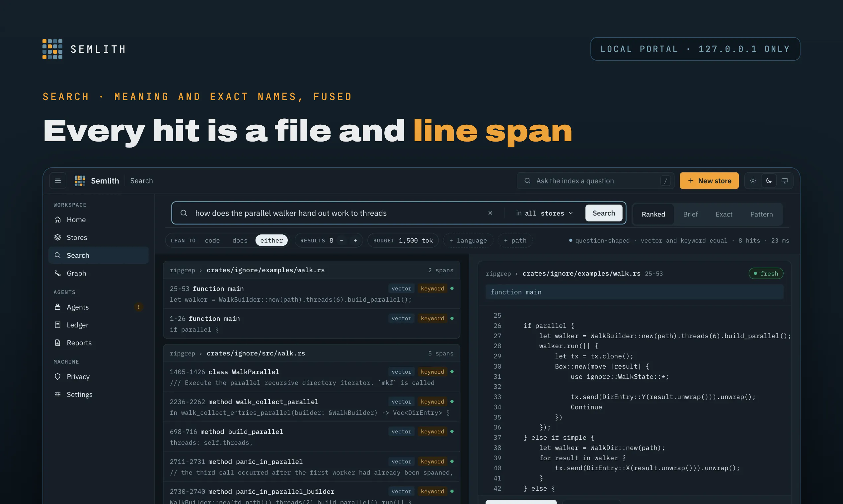The width and height of the screenshot is (843, 504).
Task: Click the Semlith grid logo in app header
Action: point(80,181)
